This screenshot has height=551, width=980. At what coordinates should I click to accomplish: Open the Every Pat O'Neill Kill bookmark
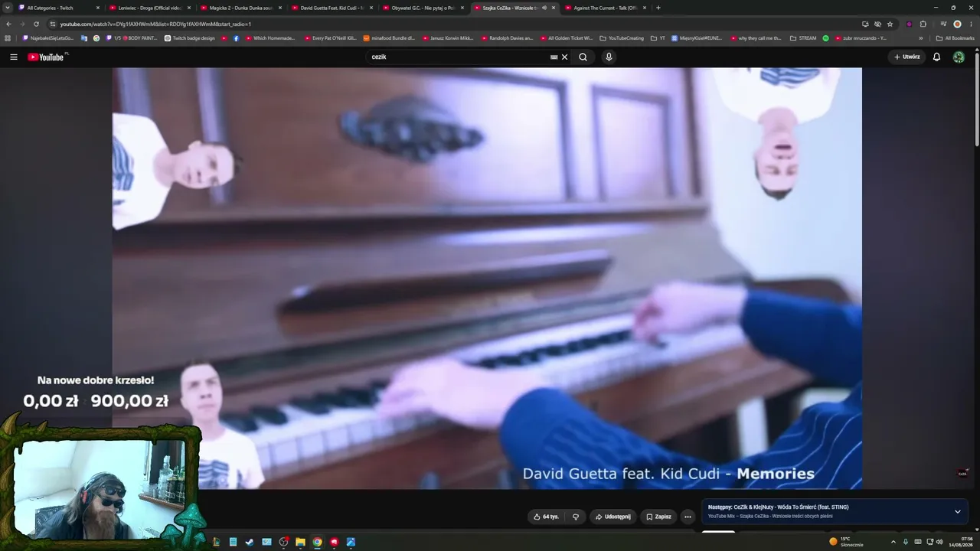[x=331, y=37]
